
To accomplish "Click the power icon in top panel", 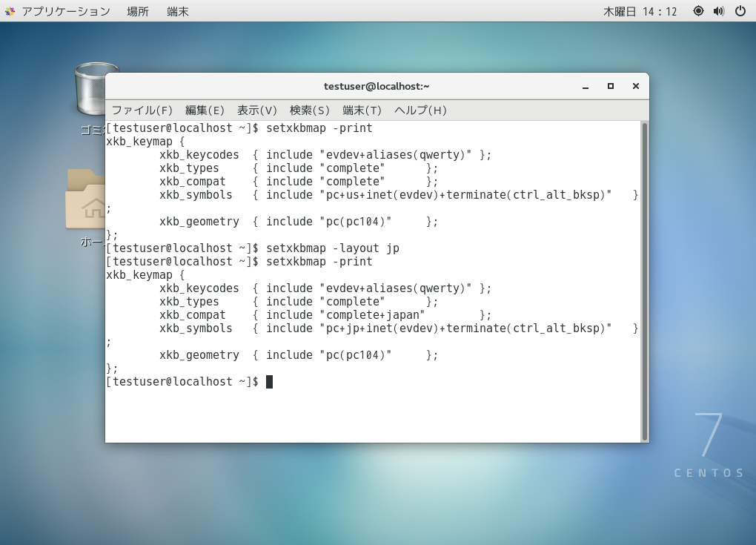I will (740, 10).
